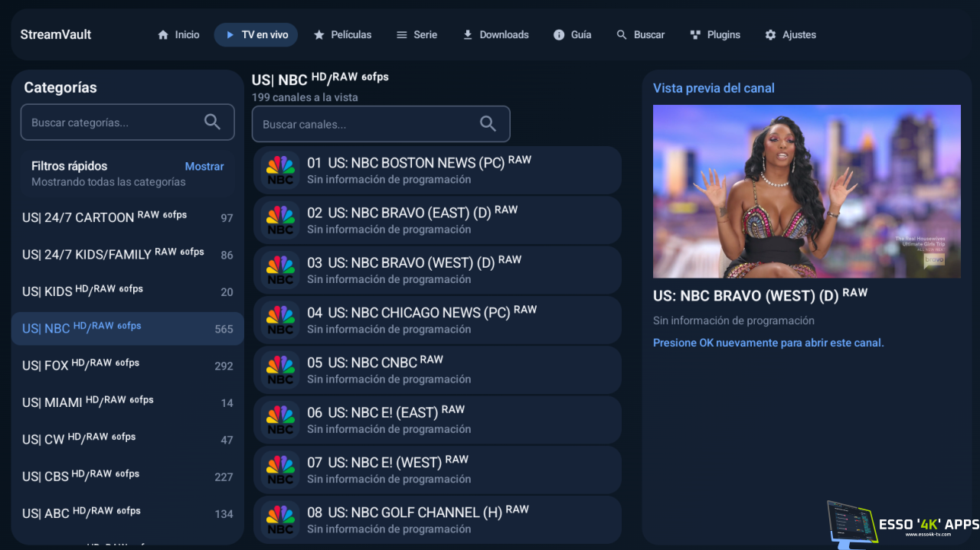The height and width of the screenshot is (550, 980).
Task: Focus the Buscar categorías search field
Action: click(x=127, y=122)
